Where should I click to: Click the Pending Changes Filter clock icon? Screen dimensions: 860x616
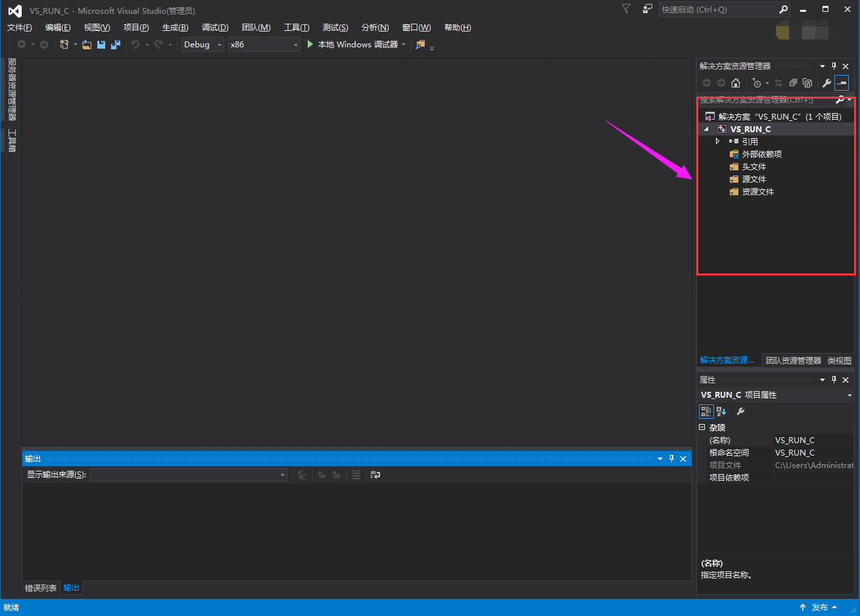[x=757, y=83]
